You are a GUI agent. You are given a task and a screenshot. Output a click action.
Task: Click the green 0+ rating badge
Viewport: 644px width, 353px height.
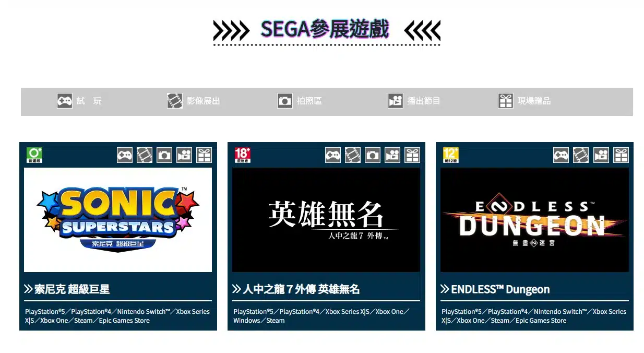[34, 155]
